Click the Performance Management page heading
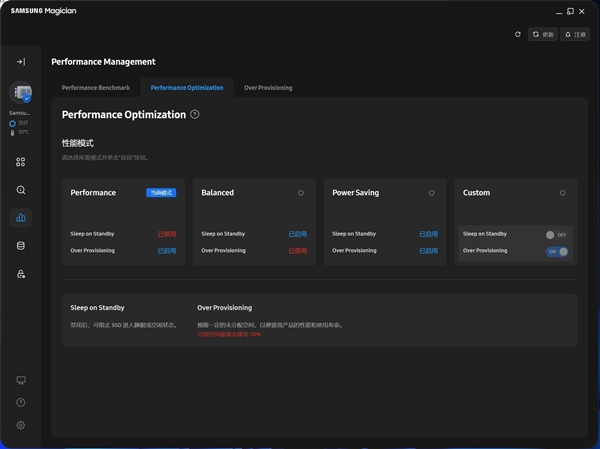The image size is (600, 449). click(x=103, y=62)
